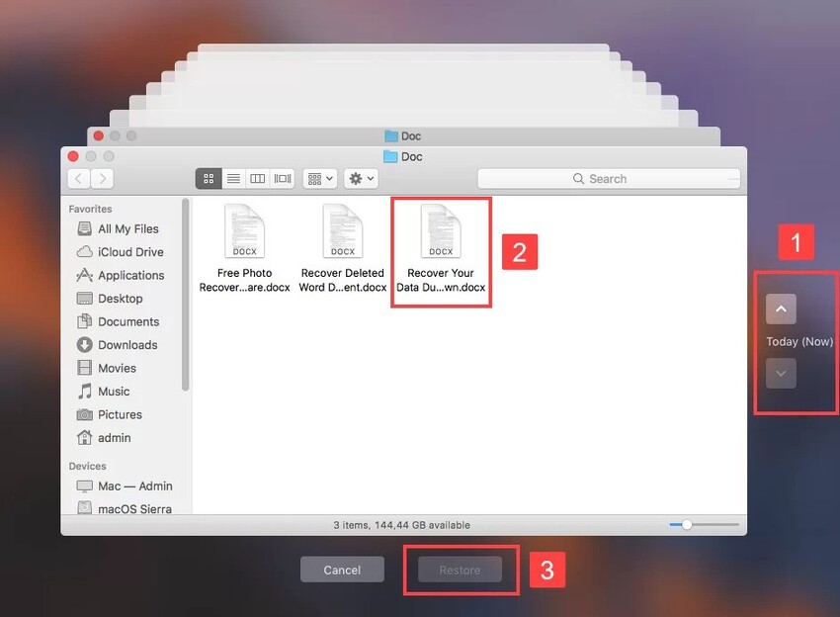Select the macOS Sierra device
The height and width of the screenshot is (617, 840).
(130, 507)
